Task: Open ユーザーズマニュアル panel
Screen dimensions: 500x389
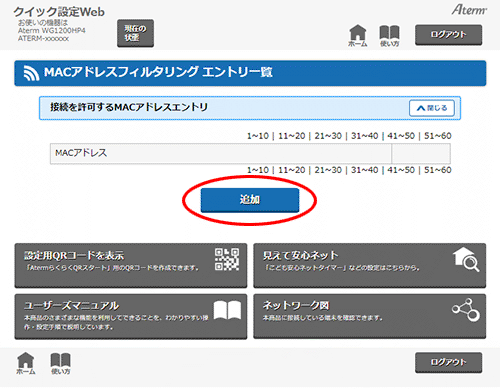Action: tap(131, 316)
